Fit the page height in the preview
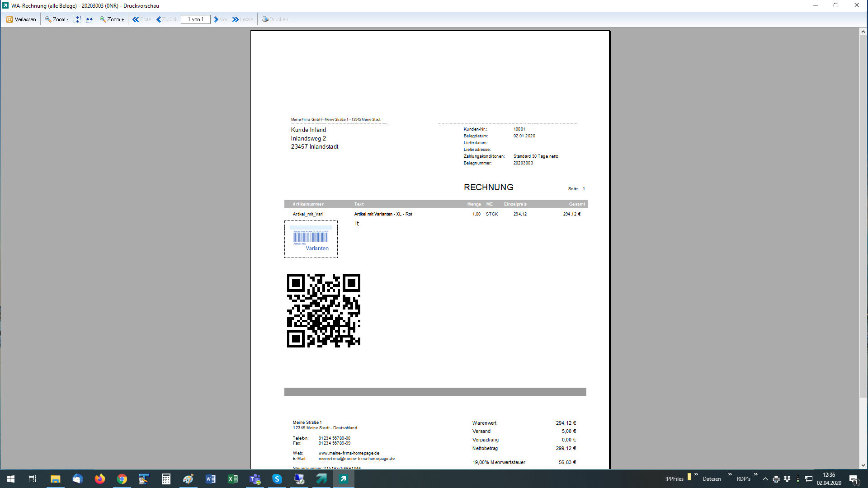Screen dimensions: 868x488 click(77, 19)
